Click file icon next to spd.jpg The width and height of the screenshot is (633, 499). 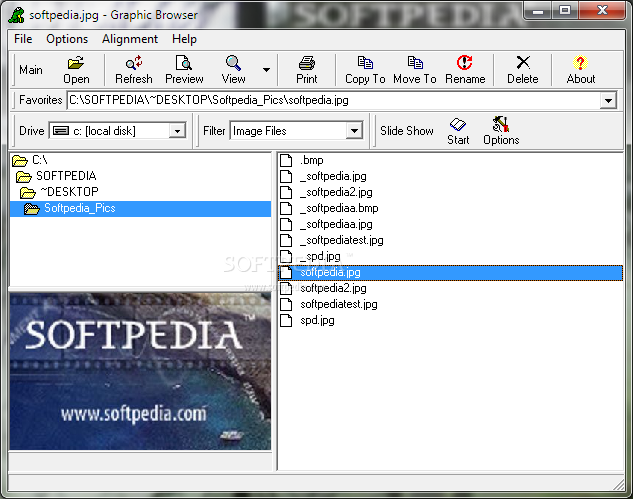tap(286, 321)
